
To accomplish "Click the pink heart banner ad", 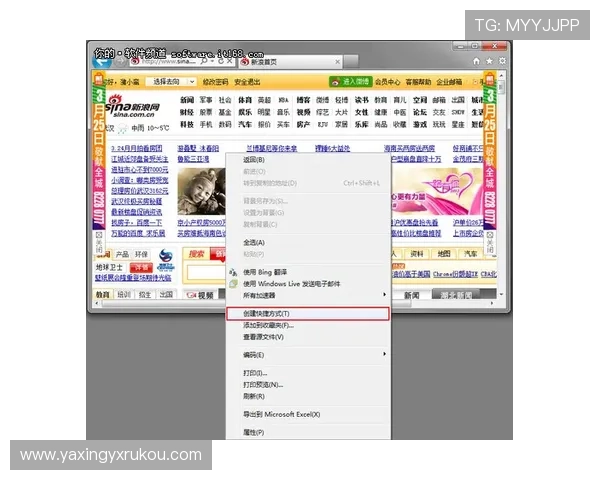I will tap(437, 192).
